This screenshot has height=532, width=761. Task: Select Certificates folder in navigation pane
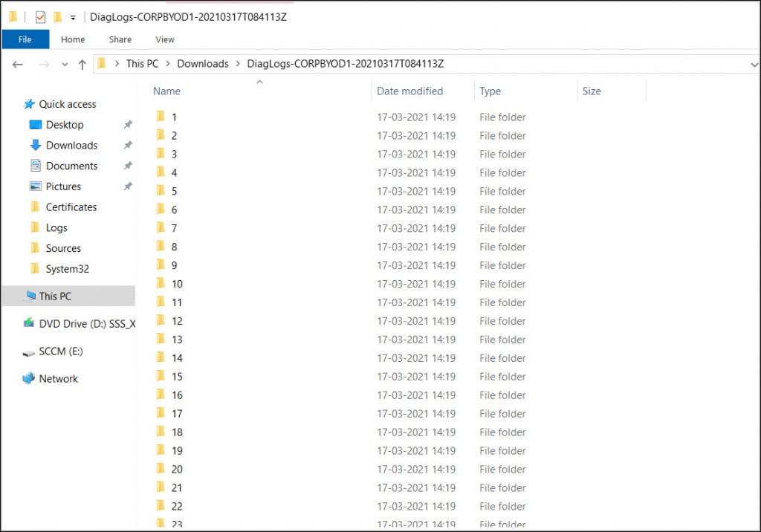tap(71, 207)
